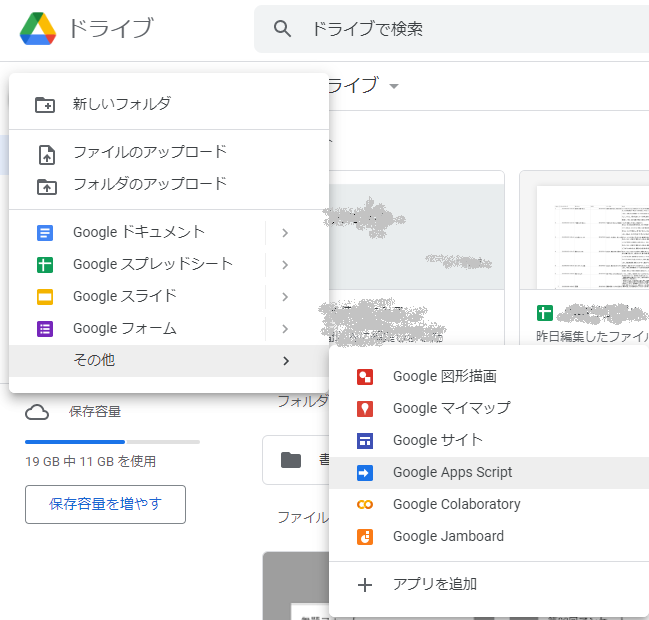Click the その他 chevron arrow

coord(286,361)
